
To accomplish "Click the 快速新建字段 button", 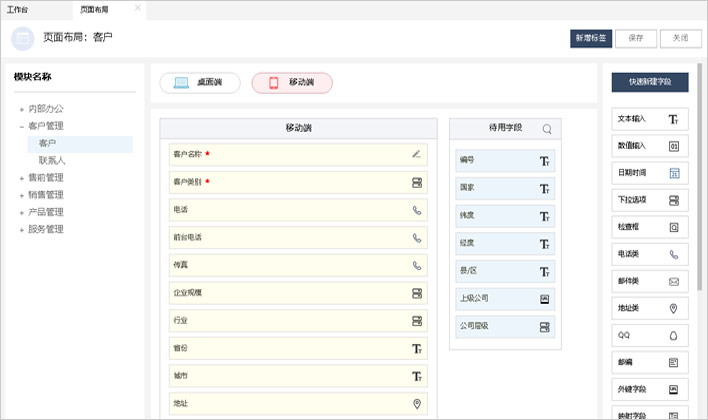I will click(x=649, y=83).
